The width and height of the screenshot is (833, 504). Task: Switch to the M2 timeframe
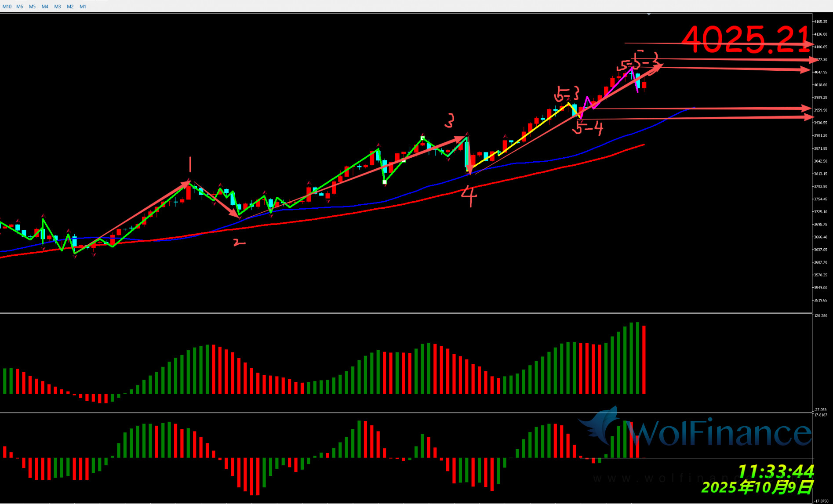[70, 7]
